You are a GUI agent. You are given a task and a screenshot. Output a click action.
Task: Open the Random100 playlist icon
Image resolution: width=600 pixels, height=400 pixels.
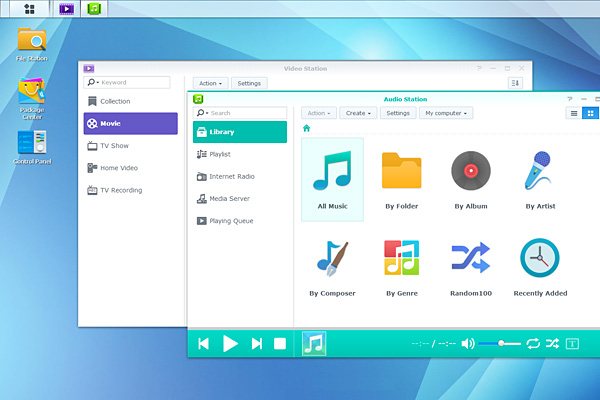(470, 265)
